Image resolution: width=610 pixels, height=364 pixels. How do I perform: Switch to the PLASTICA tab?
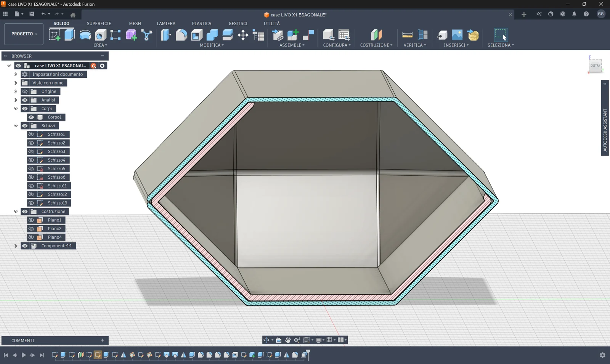click(x=202, y=23)
